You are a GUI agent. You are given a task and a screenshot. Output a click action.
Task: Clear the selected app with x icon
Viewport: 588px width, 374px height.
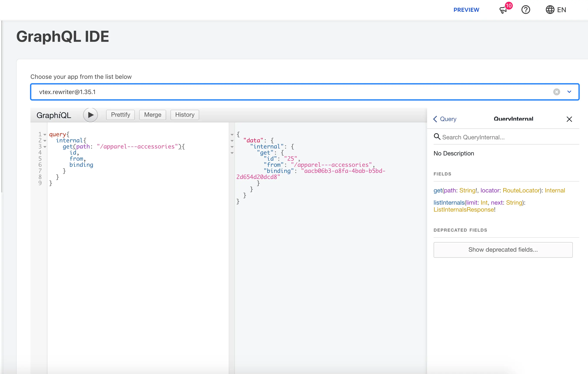click(x=556, y=92)
